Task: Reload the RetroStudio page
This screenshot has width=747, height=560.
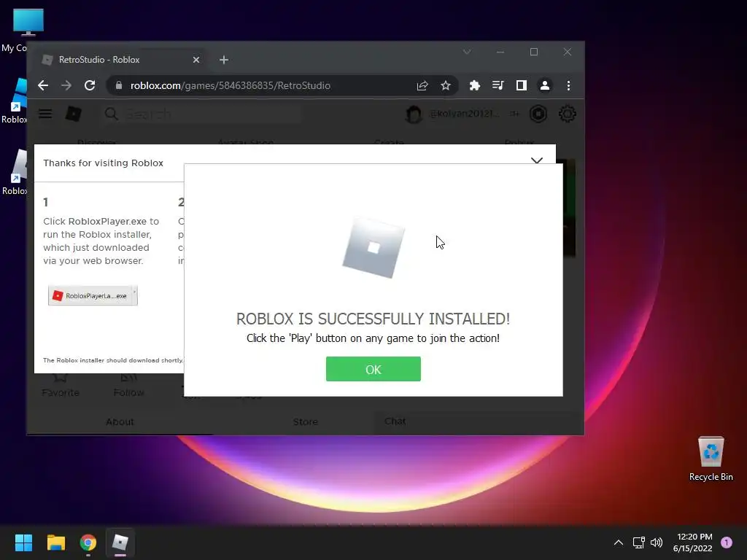Action: tap(90, 86)
